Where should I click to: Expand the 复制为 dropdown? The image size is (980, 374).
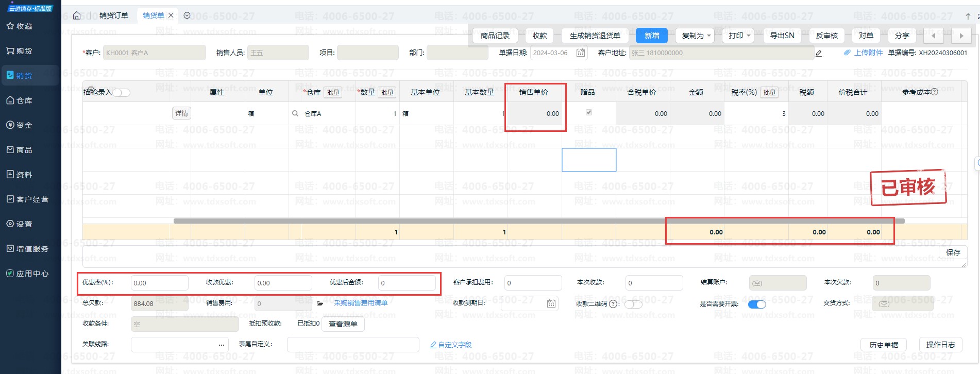(696, 36)
